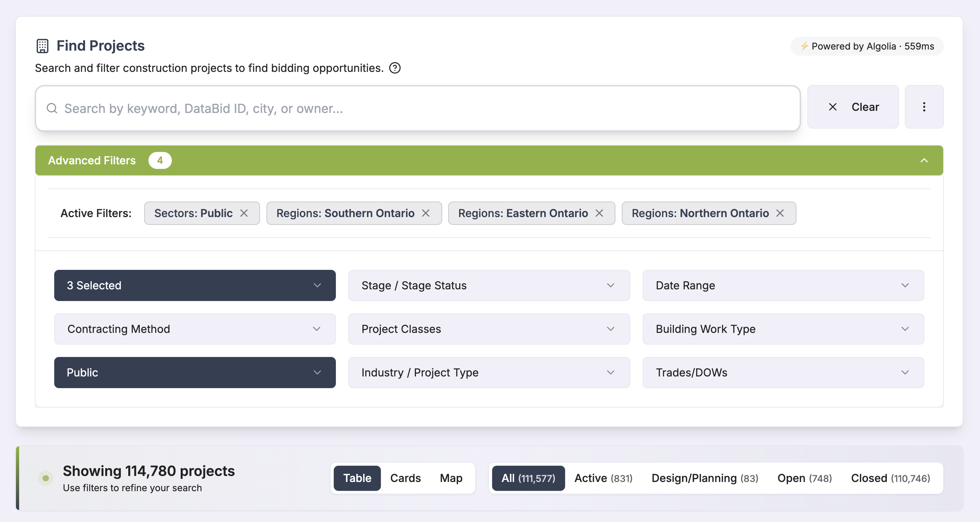The image size is (980, 522).
Task: Select the Active (831) status tab
Action: coord(603,478)
